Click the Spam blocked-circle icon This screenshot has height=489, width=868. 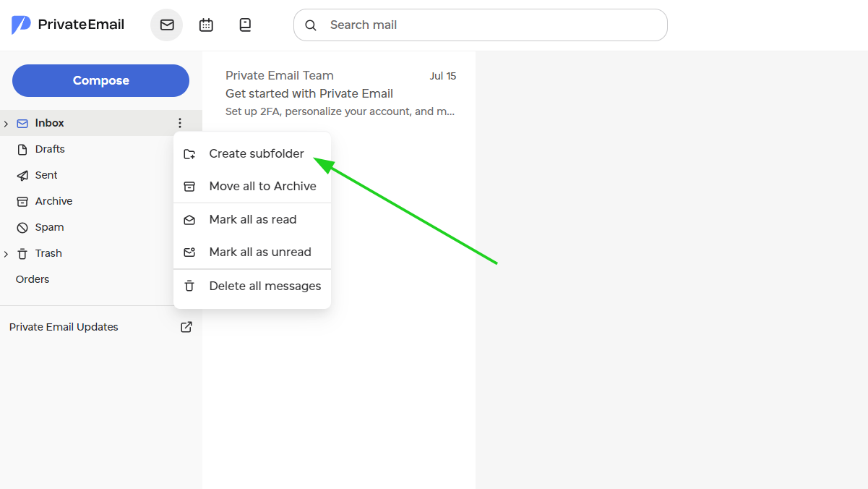22,227
